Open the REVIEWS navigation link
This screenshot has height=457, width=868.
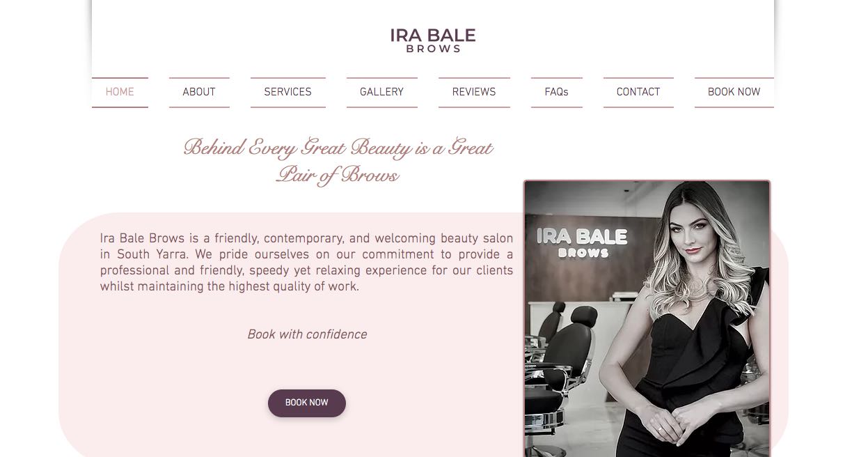point(474,92)
